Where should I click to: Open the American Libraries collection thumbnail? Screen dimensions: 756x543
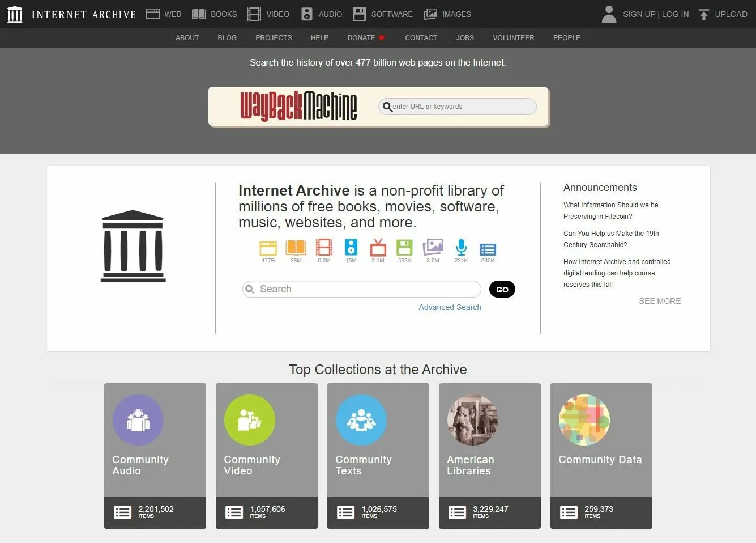(x=473, y=420)
